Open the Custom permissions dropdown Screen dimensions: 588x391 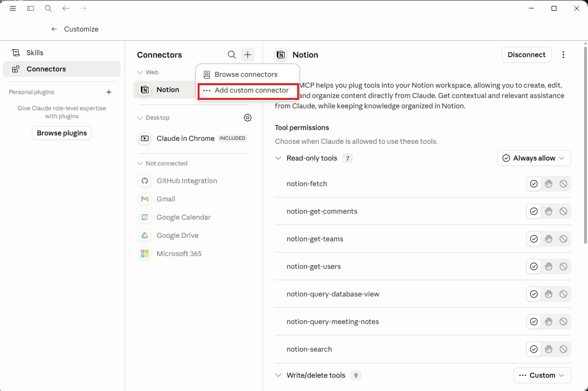coord(542,375)
